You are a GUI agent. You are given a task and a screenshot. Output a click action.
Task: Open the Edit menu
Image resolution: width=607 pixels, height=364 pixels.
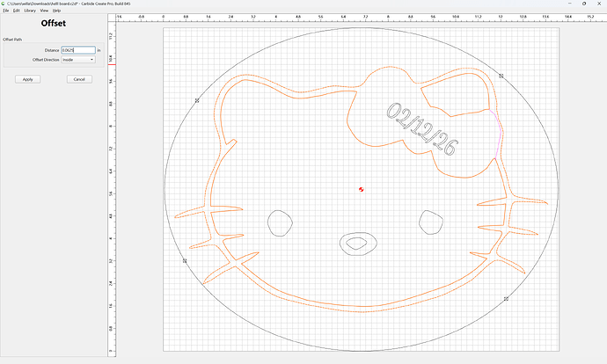tap(16, 11)
